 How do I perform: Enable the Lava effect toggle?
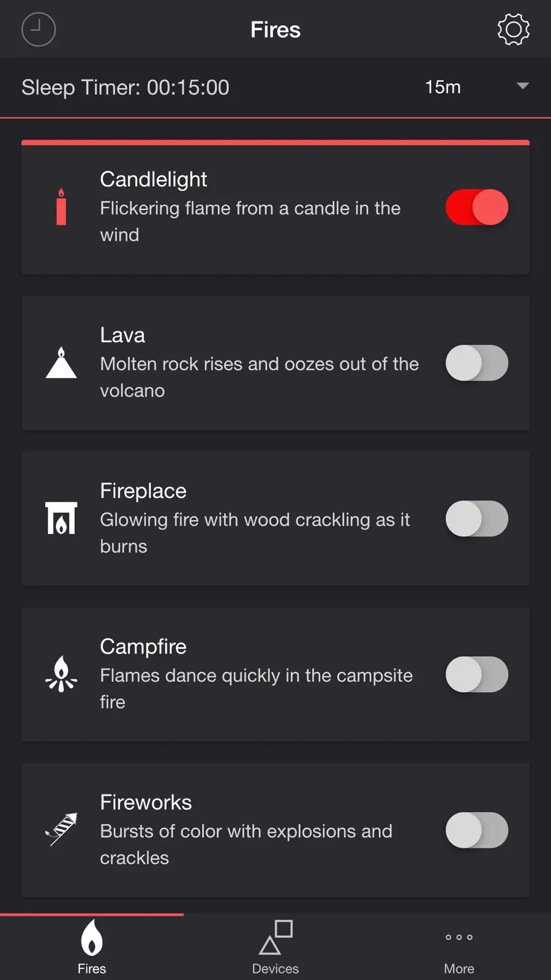[477, 363]
